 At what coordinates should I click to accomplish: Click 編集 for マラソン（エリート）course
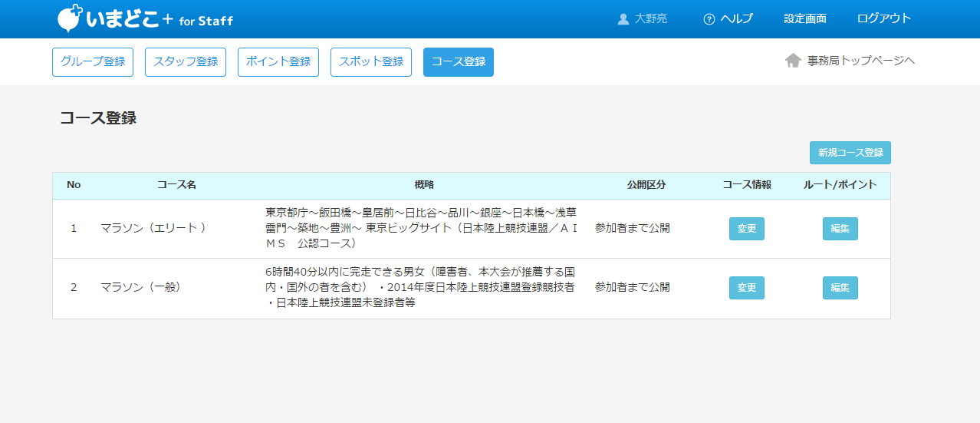840,229
